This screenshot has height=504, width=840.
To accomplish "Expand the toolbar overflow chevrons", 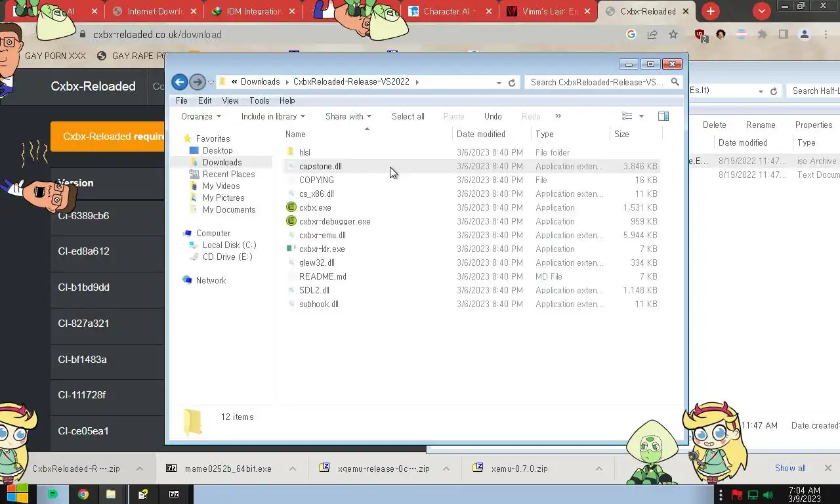I will (558, 116).
